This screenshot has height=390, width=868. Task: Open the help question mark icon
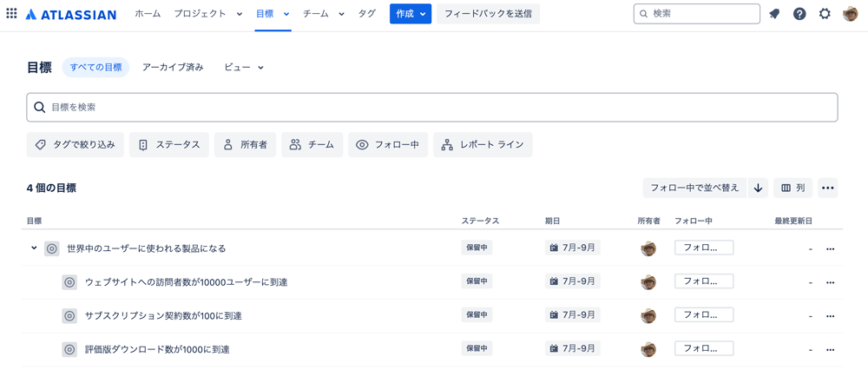(x=799, y=14)
